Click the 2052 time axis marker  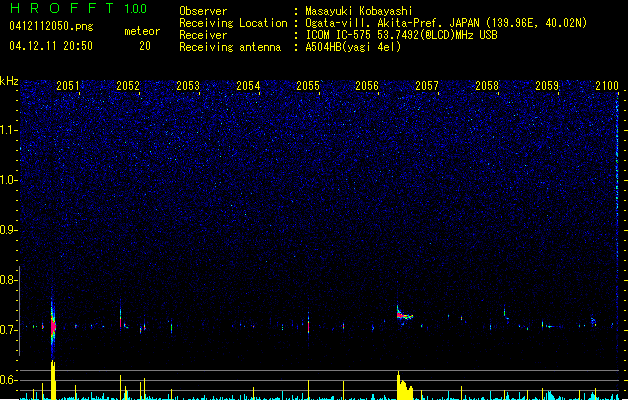pos(128,85)
